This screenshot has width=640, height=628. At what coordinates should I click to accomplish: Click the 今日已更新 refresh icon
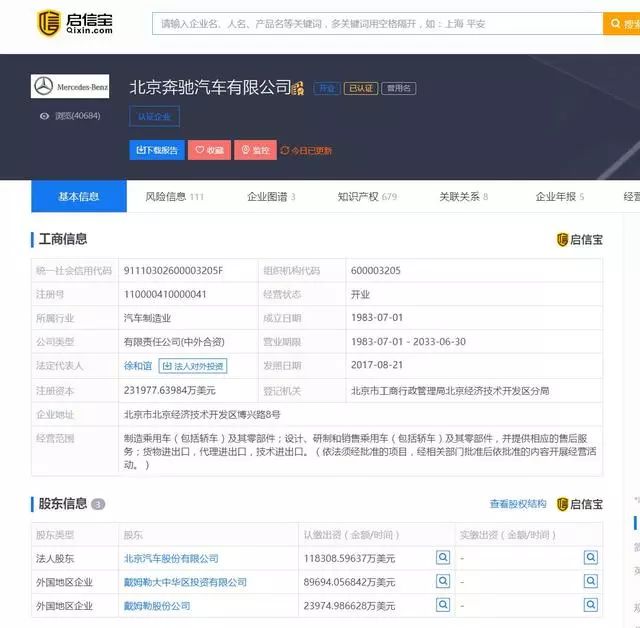(x=284, y=151)
